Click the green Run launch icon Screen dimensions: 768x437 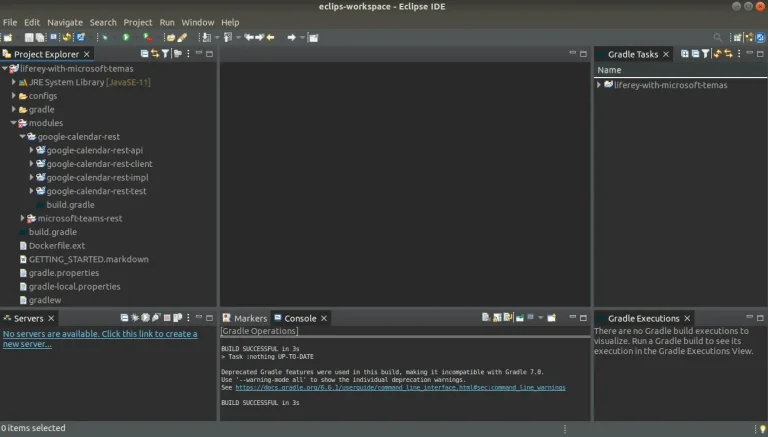[126, 37]
